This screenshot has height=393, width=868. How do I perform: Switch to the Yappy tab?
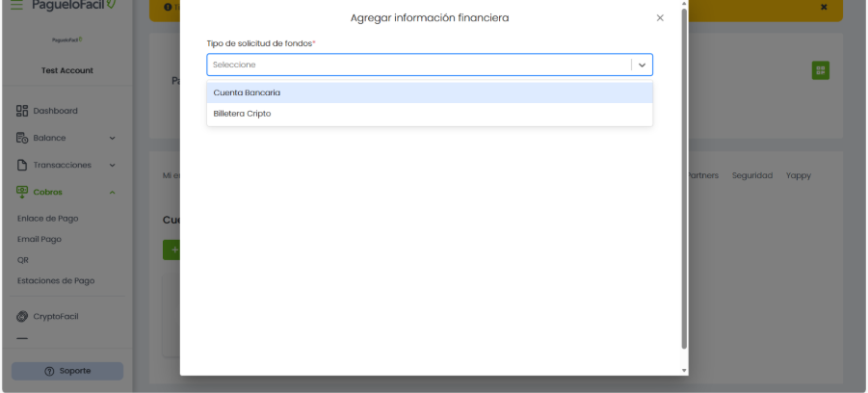pyautogui.click(x=798, y=175)
